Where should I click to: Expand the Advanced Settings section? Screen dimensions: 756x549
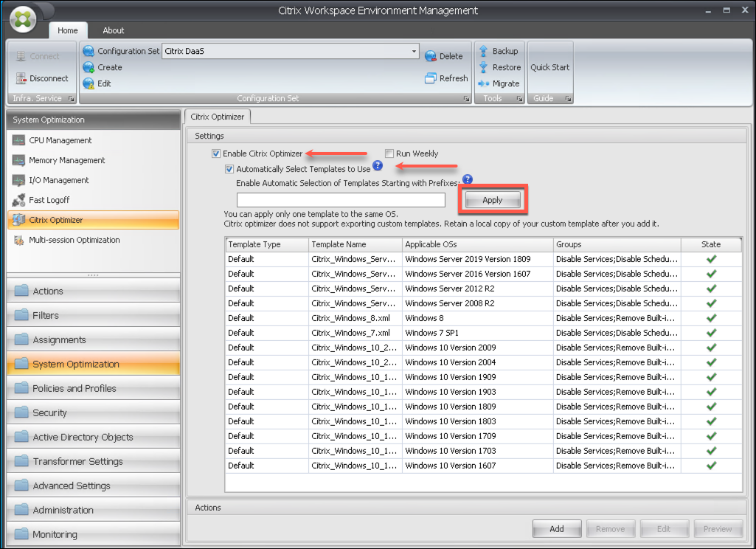coord(71,486)
